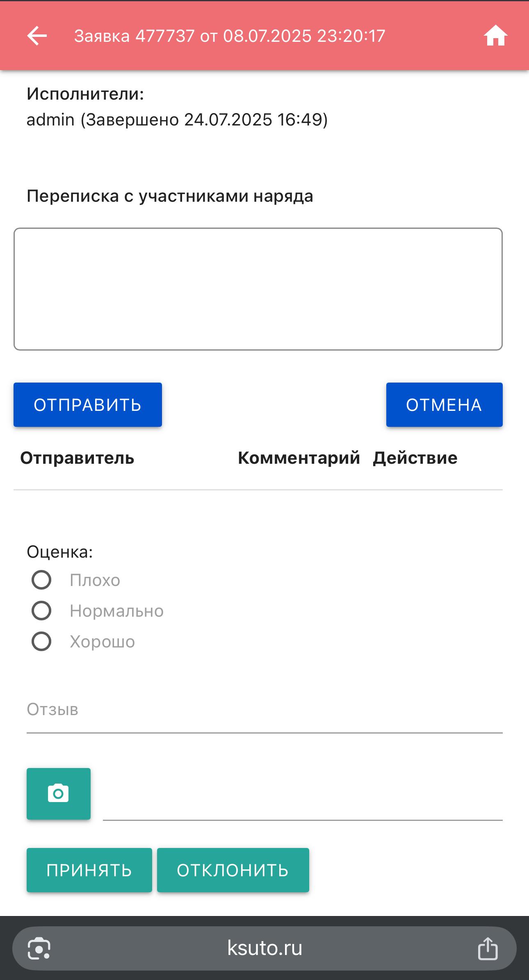
Task: Focus the large message text area
Action: coord(258,289)
